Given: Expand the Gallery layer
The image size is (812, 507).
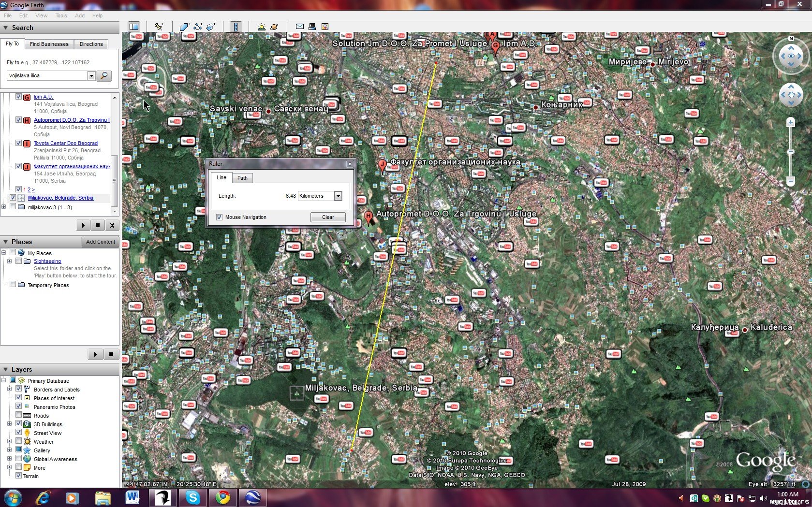Looking at the screenshot, I should (9, 450).
